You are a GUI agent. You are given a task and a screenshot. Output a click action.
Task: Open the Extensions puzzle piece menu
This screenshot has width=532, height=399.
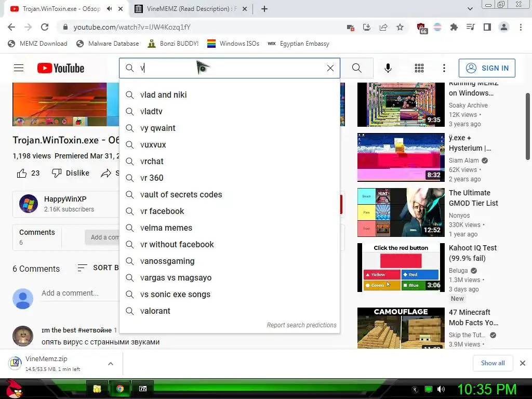tap(454, 27)
